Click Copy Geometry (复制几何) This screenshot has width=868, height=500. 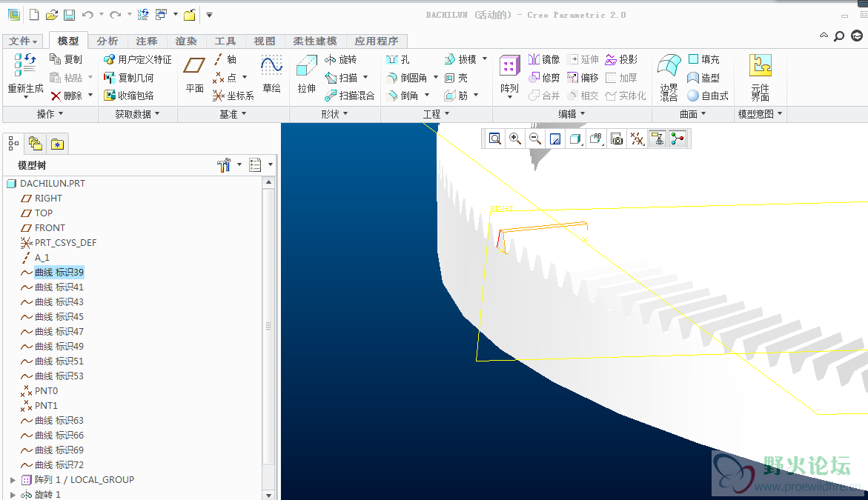pos(128,78)
